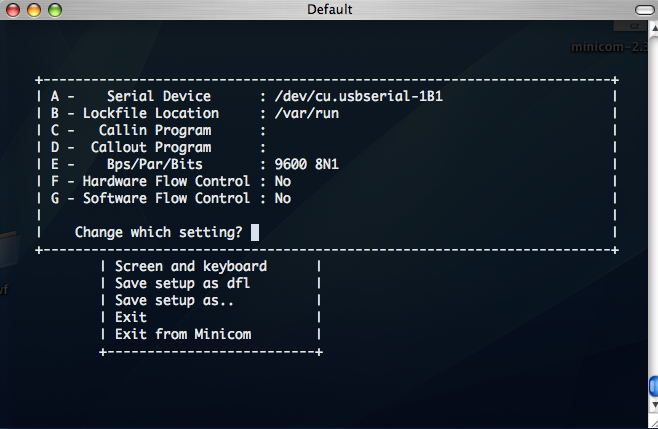The height and width of the screenshot is (429, 658).
Task: Click the /dev/cu.usbserial-1B1 device value
Action: coord(350,97)
